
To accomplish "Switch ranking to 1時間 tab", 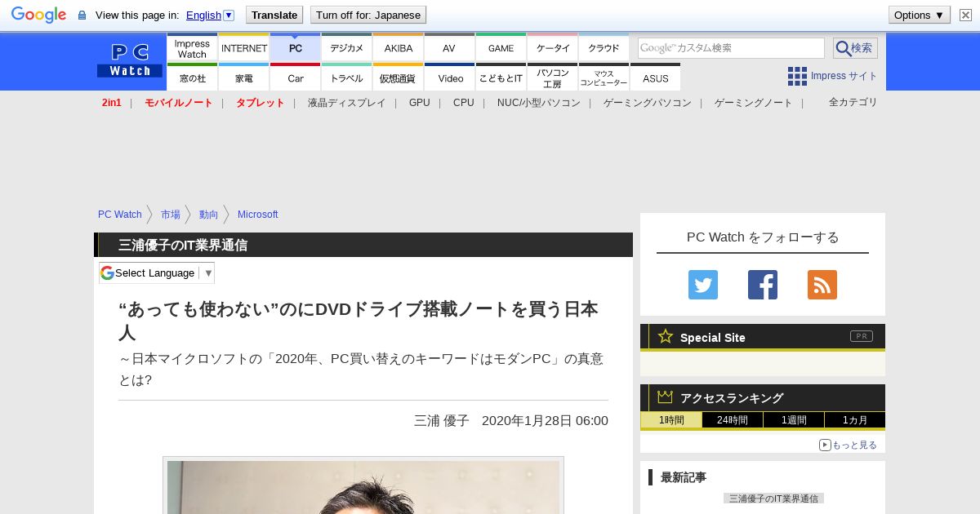I will coord(671,420).
